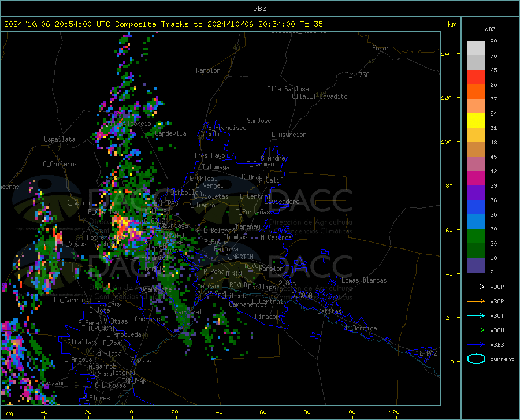Click the 'dBZ' heading above color scale
520x420 pixels.
coord(490,29)
